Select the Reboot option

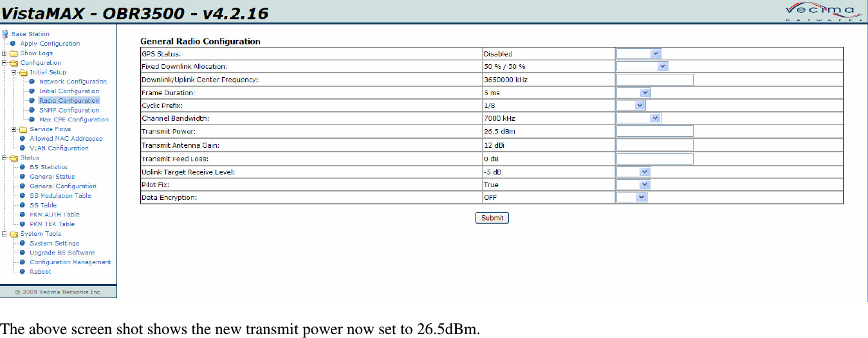point(41,272)
